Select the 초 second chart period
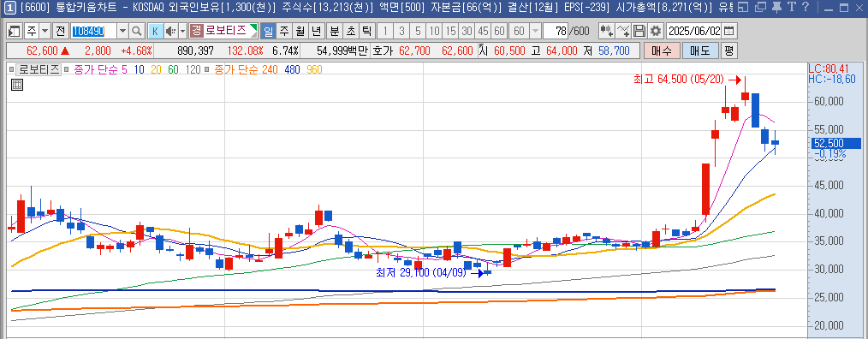This screenshot has width=868, height=339. (350, 31)
